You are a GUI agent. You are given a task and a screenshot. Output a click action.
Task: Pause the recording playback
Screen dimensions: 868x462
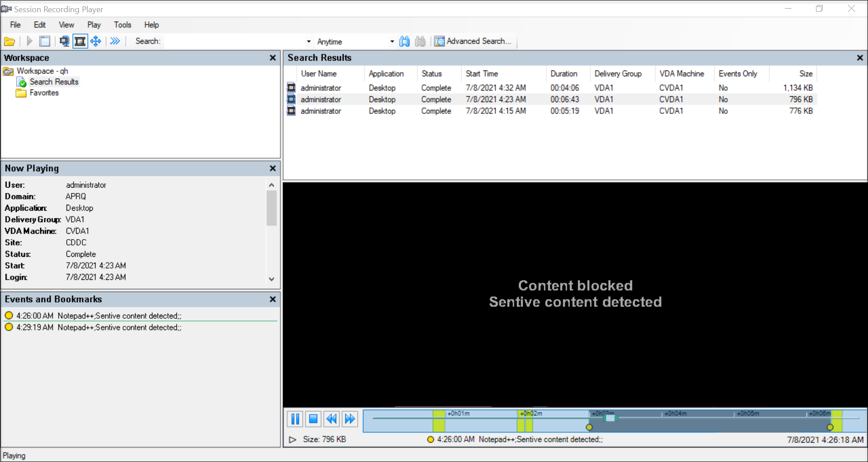[294, 419]
